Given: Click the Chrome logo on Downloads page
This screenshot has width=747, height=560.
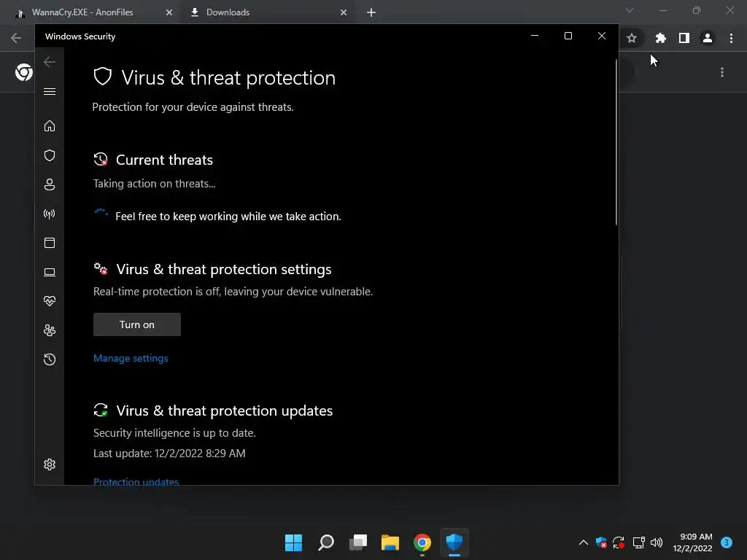Looking at the screenshot, I should 24,72.
